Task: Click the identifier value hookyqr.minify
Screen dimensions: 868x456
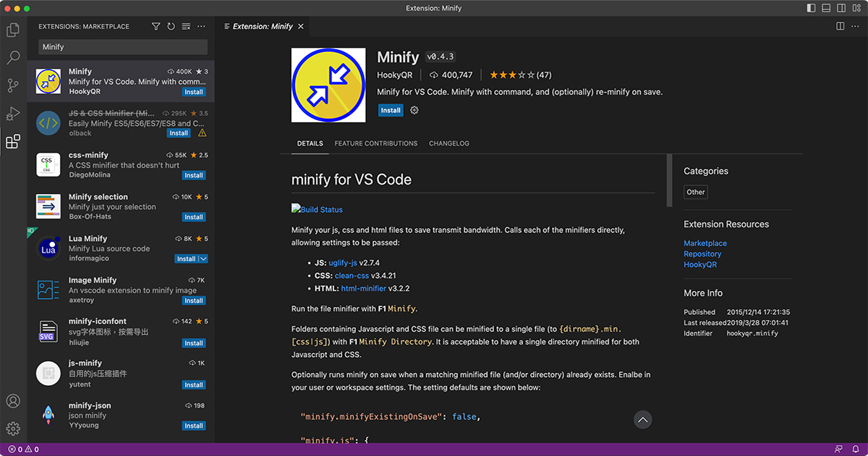Action: (x=752, y=334)
